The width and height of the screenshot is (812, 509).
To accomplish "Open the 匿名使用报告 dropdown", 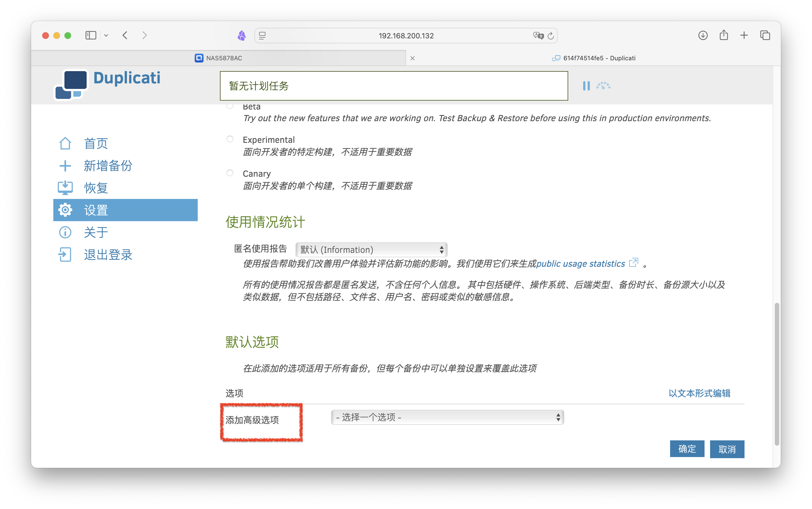I will click(x=371, y=249).
